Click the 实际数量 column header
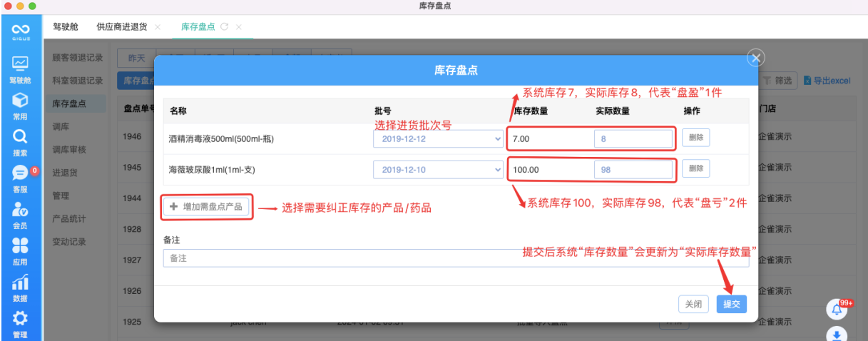 tap(613, 111)
